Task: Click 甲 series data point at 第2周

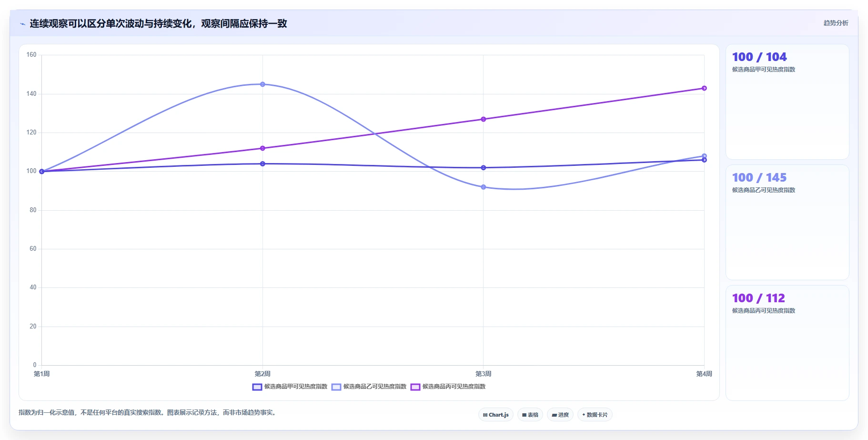Action: tap(262, 164)
